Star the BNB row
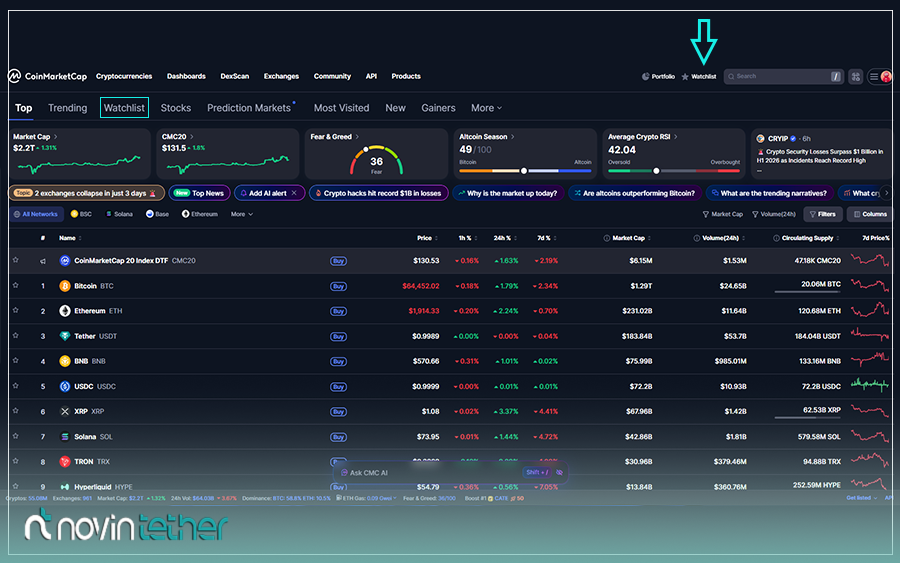 pos(15,360)
